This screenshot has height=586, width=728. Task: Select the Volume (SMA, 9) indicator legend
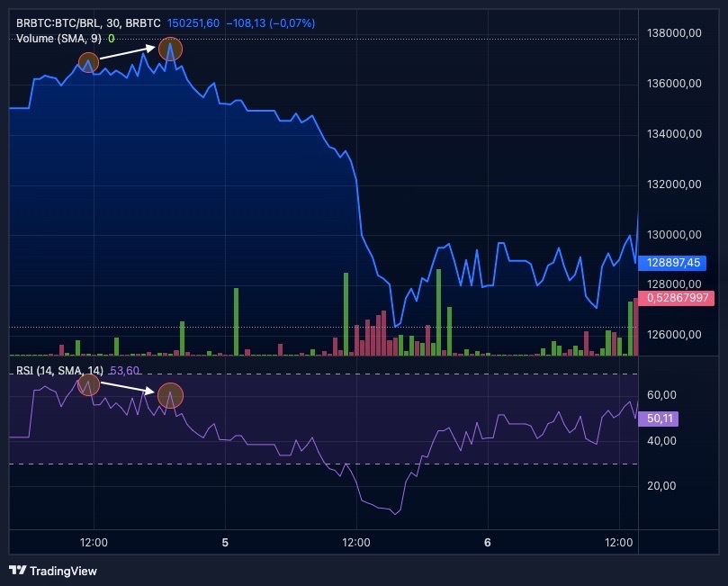click(58, 39)
